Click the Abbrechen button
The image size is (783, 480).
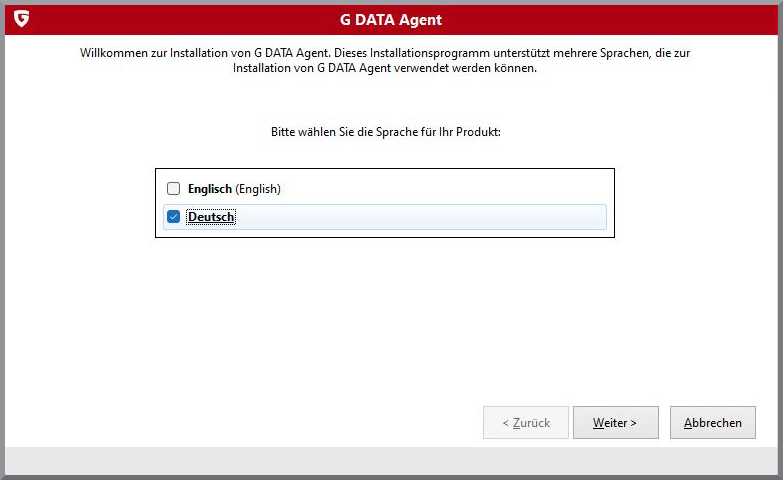pyautogui.click(x=713, y=423)
